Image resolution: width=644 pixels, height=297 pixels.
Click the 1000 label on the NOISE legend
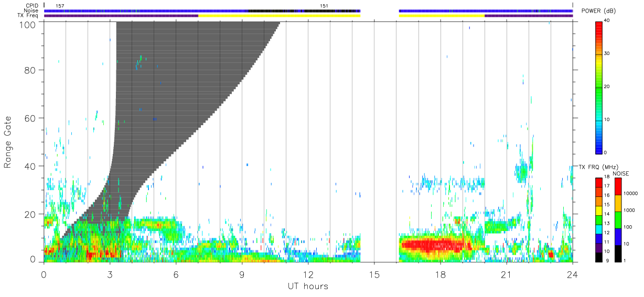[x=629, y=210]
